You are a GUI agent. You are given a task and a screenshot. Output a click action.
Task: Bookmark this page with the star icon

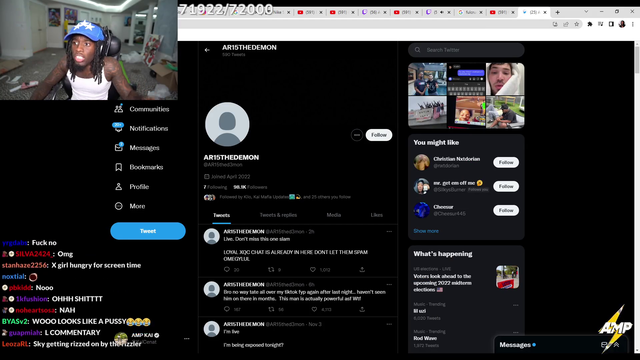coord(576,24)
